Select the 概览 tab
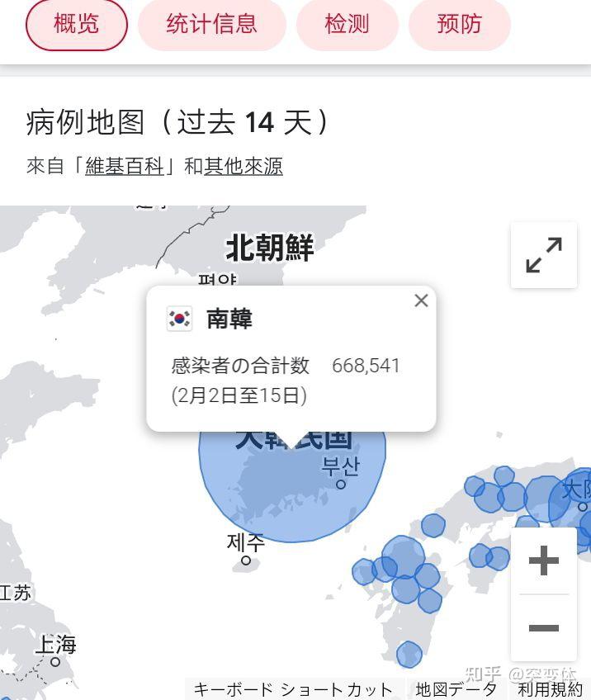 coord(76,25)
